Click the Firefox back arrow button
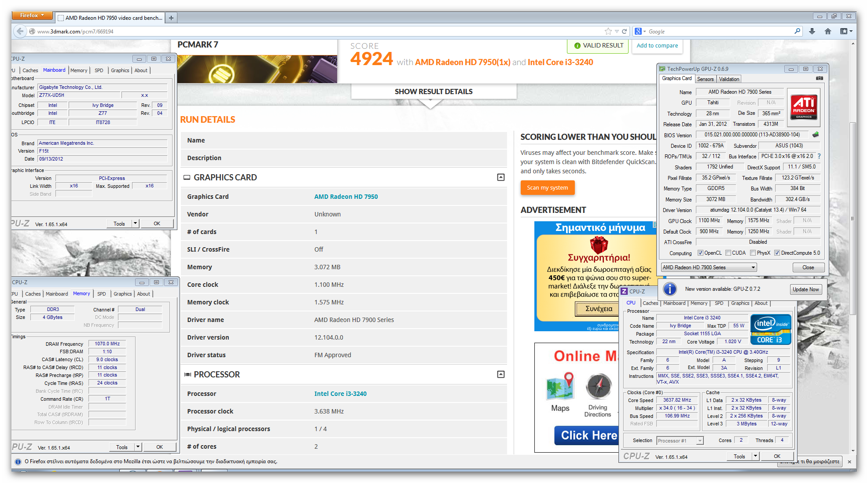This screenshot has height=483, width=868. click(20, 31)
